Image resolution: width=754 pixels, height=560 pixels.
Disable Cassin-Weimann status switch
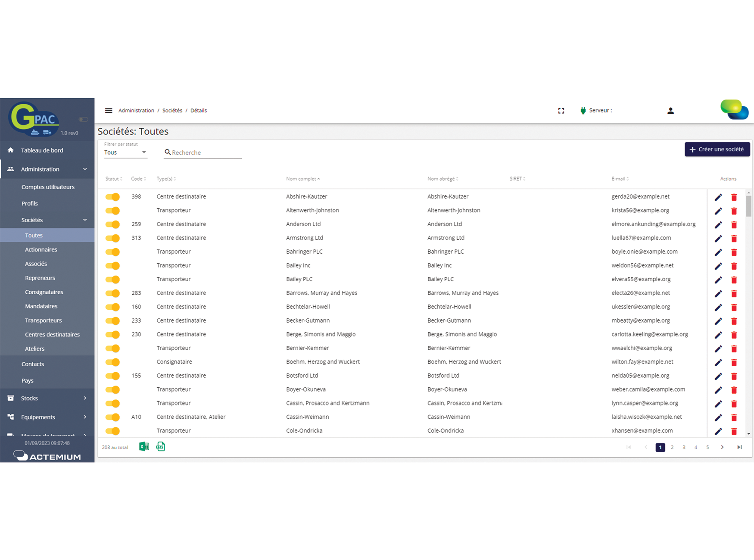(x=112, y=417)
